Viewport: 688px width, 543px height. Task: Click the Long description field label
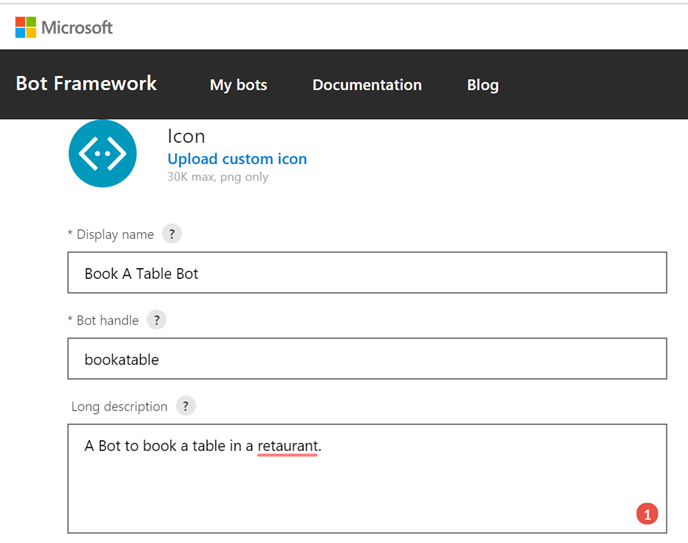click(119, 407)
